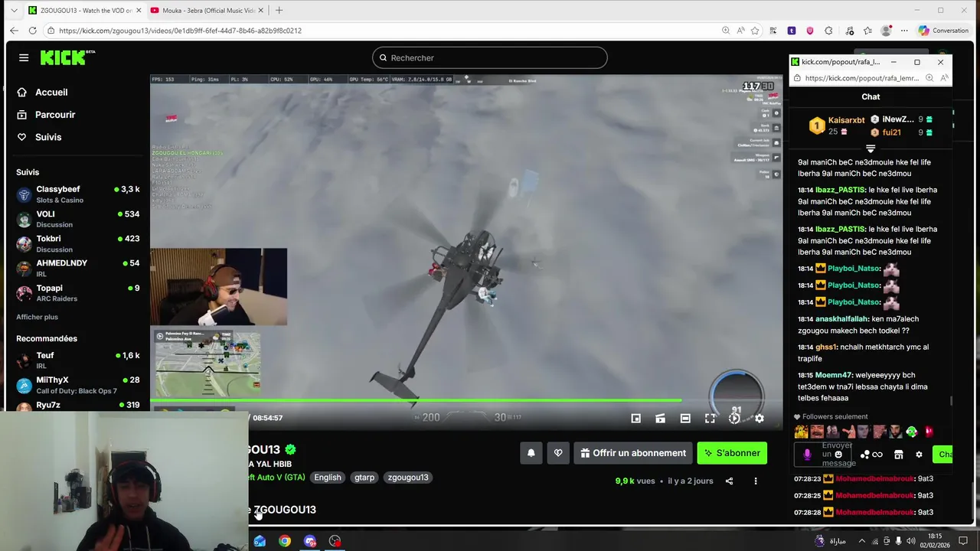Click the S'abonner button
This screenshot has height=551, width=980.
[732, 453]
